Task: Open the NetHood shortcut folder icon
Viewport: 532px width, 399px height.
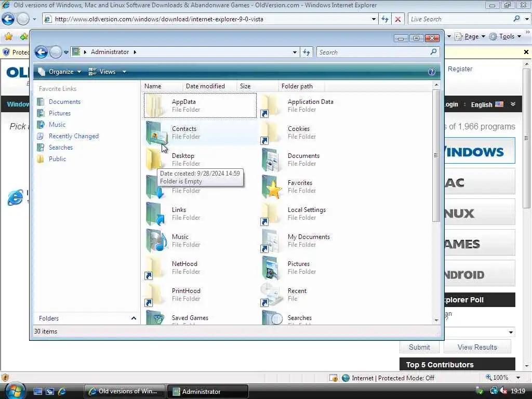Action: point(154,268)
